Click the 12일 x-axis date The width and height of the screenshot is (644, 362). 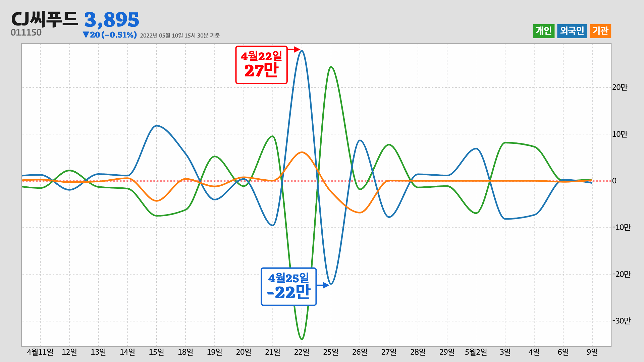[69, 352]
